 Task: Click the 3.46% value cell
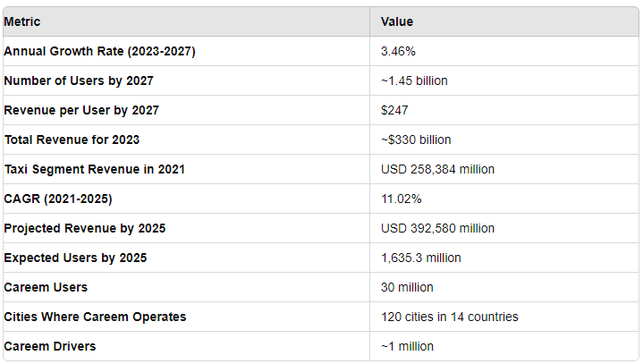point(400,51)
